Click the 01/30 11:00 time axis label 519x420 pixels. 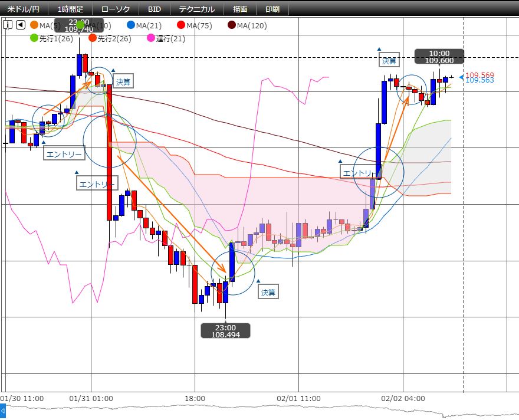tap(22, 399)
